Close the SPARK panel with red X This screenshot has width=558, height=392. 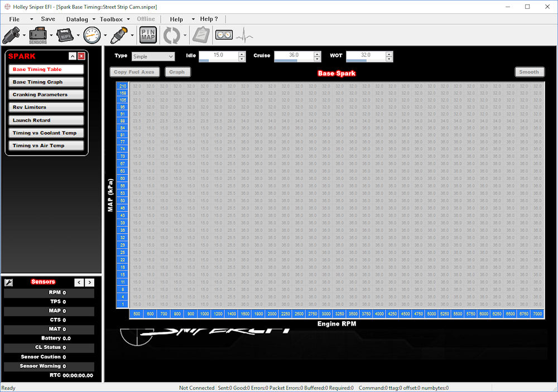tap(81, 56)
